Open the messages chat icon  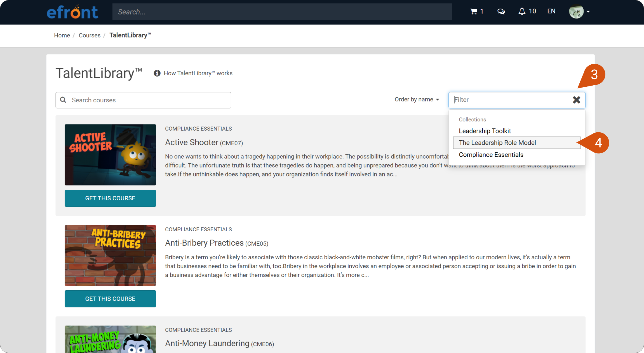[501, 11]
